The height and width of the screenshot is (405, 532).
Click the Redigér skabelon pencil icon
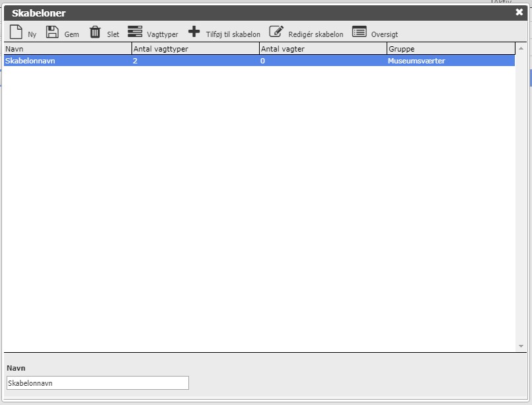click(276, 32)
